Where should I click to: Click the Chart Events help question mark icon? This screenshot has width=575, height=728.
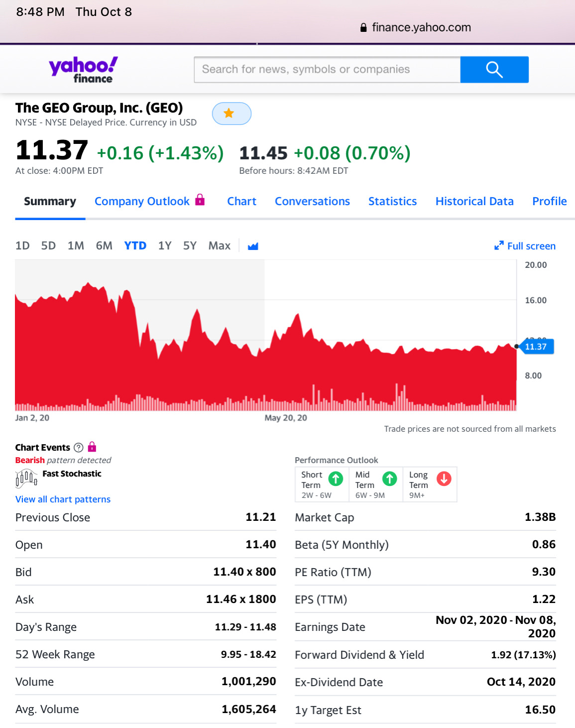[79, 448]
